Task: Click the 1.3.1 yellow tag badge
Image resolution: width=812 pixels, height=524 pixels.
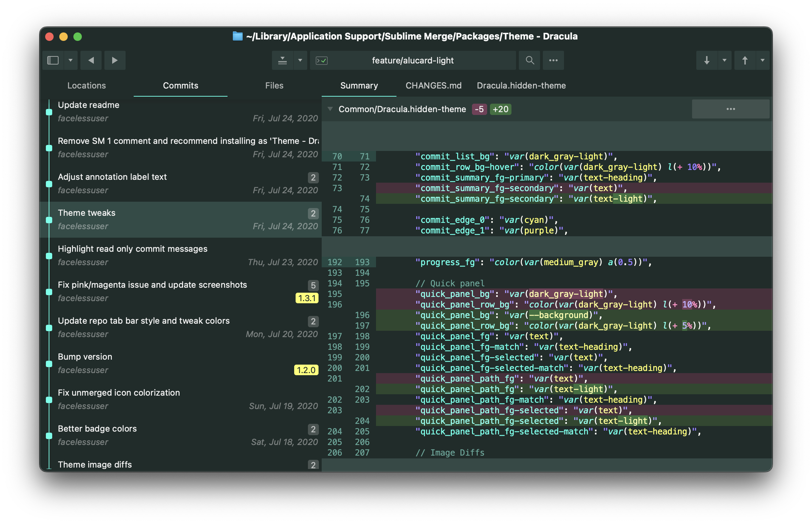Action: (x=307, y=298)
